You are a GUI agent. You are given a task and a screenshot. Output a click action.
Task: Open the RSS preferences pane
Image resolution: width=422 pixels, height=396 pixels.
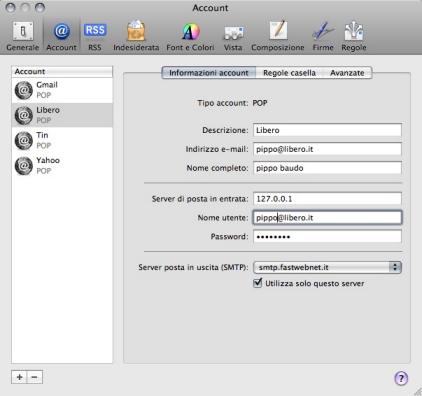point(95,36)
